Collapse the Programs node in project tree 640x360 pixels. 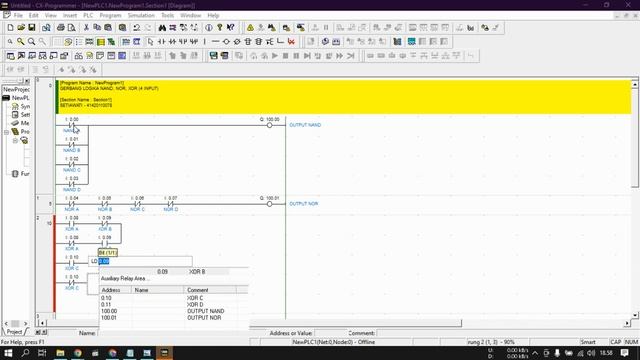[7, 132]
